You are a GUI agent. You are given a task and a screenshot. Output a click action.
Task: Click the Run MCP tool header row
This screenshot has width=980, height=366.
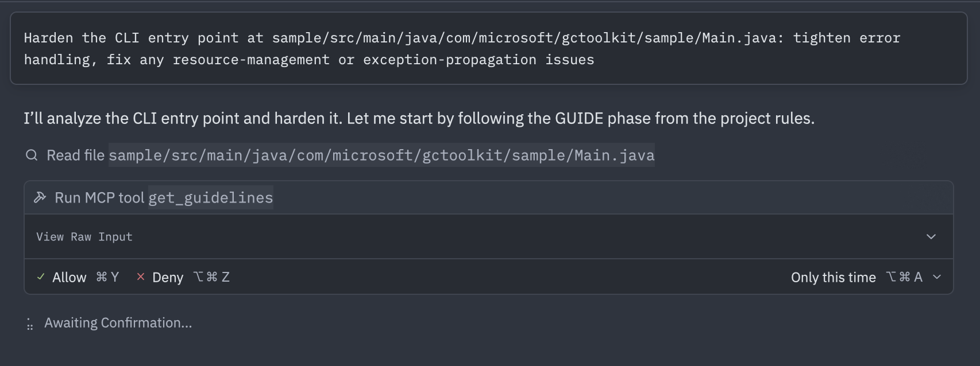tap(489, 198)
